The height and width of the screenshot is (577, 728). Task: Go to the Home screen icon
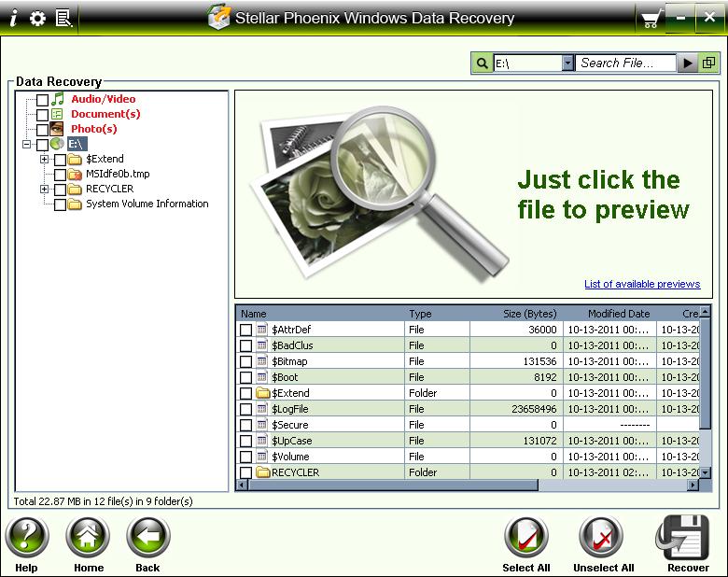pyautogui.click(x=89, y=538)
